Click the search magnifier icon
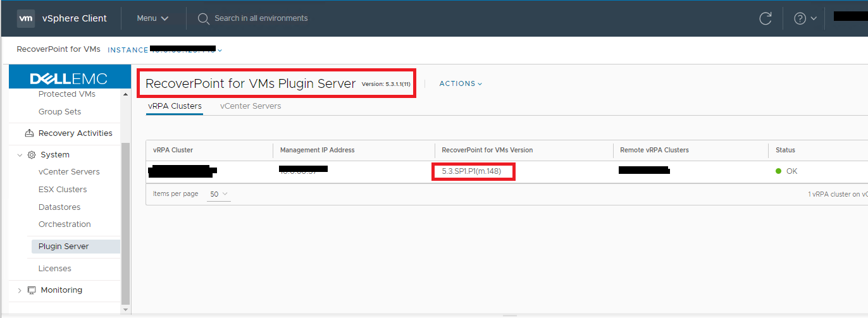Image resolution: width=868 pixels, height=318 pixels. (x=203, y=18)
